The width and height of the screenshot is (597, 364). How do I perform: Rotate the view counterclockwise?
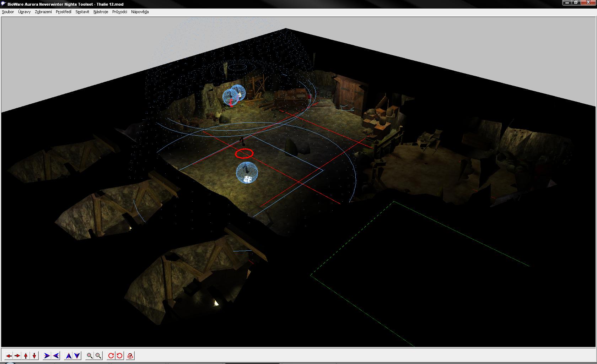tap(120, 355)
